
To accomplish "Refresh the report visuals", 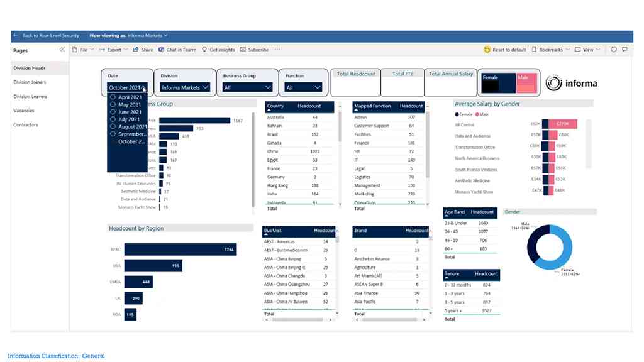I will pyautogui.click(x=614, y=50).
